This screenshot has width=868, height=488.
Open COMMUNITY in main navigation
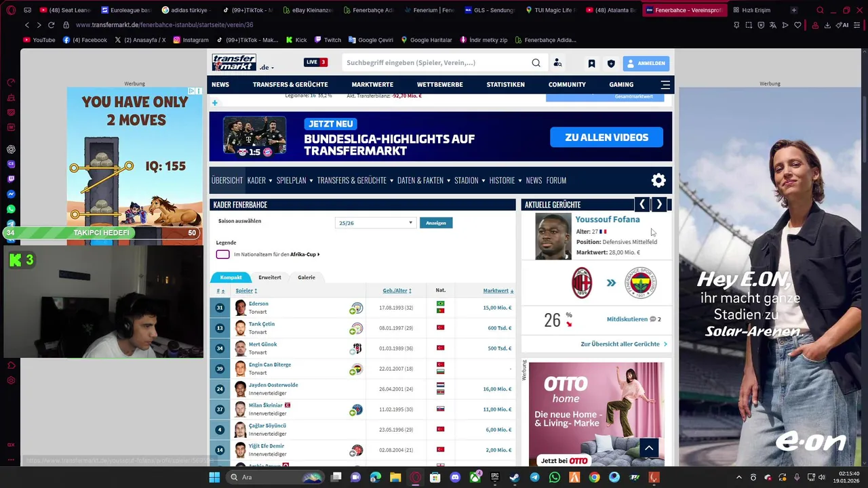click(x=567, y=85)
